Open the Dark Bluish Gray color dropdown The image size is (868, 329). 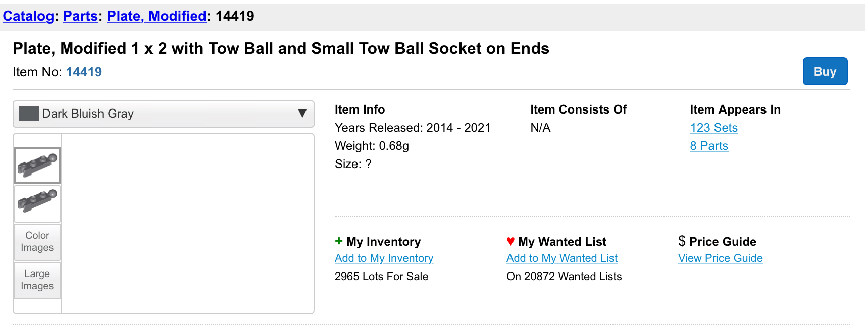pyautogui.click(x=163, y=114)
